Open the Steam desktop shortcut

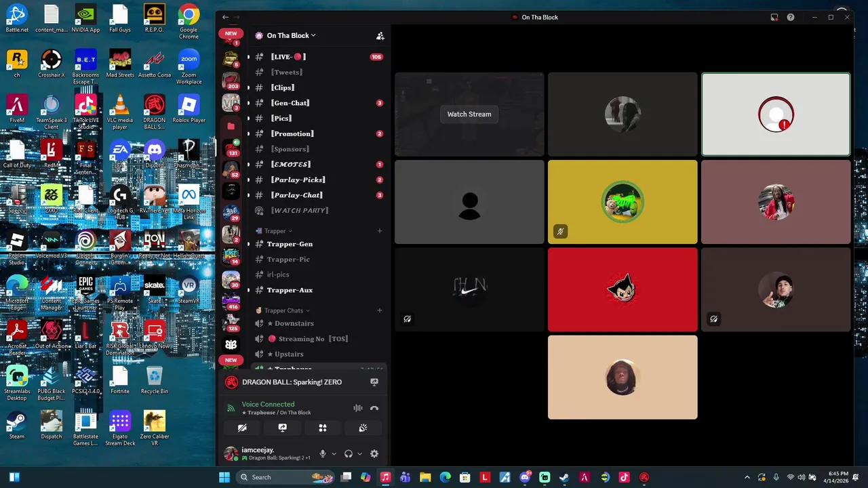(x=17, y=426)
